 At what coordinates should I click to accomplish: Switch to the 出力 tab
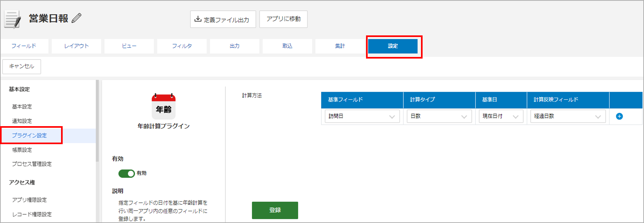click(x=235, y=46)
